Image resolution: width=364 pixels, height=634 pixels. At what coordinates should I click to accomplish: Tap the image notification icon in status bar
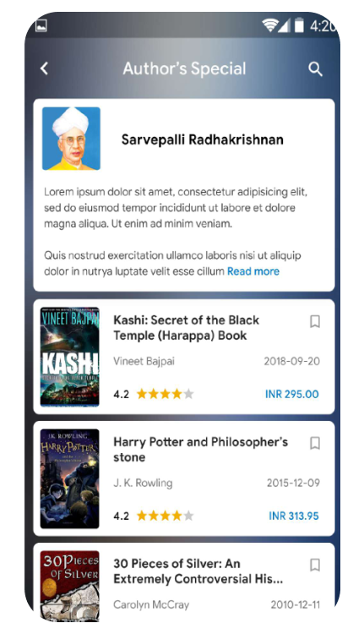(x=41, y=25)
